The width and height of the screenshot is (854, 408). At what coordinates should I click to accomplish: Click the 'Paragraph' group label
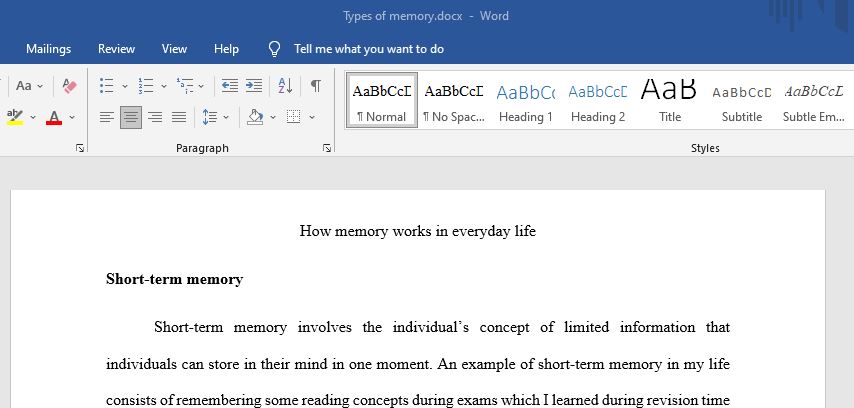202,148
